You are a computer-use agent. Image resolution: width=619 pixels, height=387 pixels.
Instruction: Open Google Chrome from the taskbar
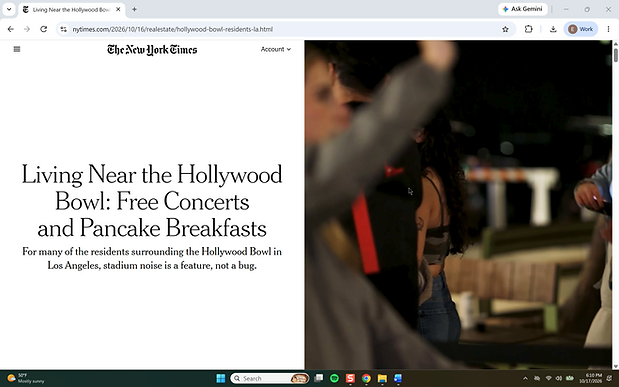click(366, 378)
